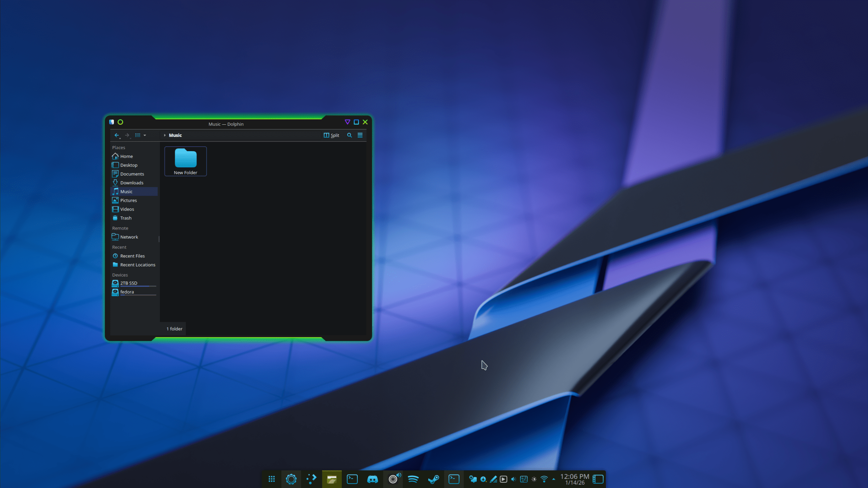Click the icons view mode button
Viewport: 868px width, 488px height.
coord(138,135)
